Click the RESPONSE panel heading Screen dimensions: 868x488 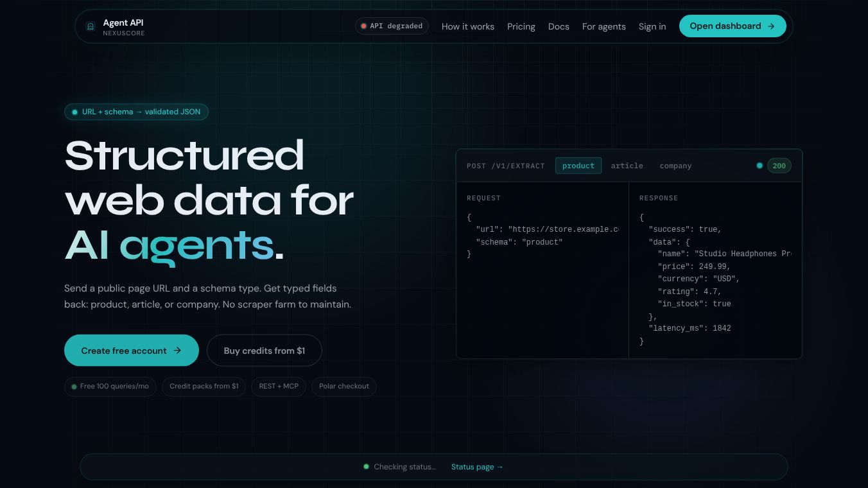(659, 198)
